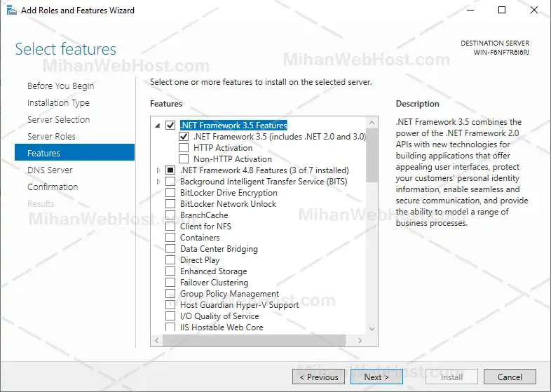Go to the Server Roles page
Screen dimensions: 551x392
tap(51, 137)
